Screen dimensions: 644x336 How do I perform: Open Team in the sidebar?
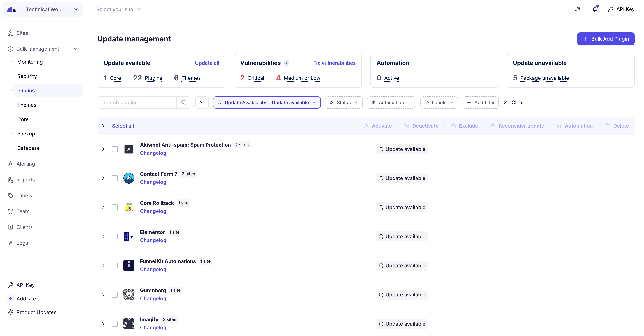coord(23,211)
